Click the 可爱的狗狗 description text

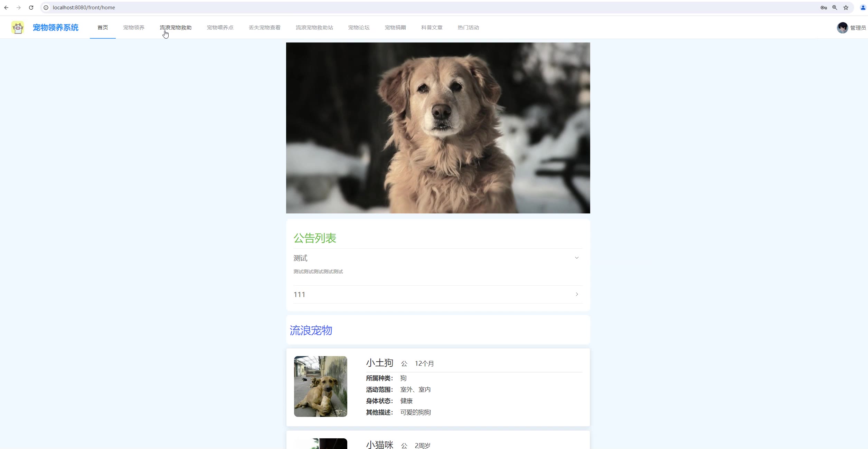pos(416,412)
